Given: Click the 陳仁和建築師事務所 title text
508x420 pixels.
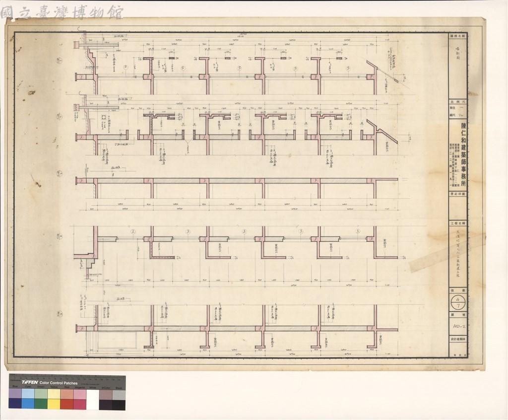Looking at the screenshot, I should (x=463, y=154).
